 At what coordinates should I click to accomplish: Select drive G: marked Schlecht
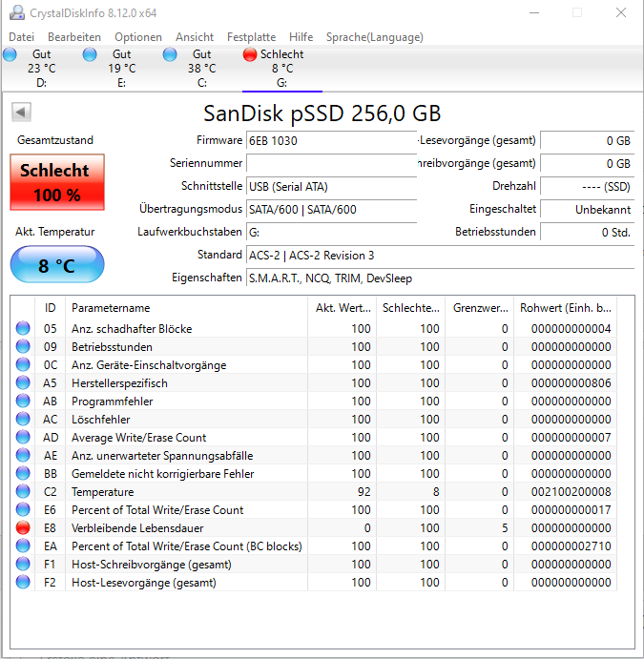pos(282,68)
